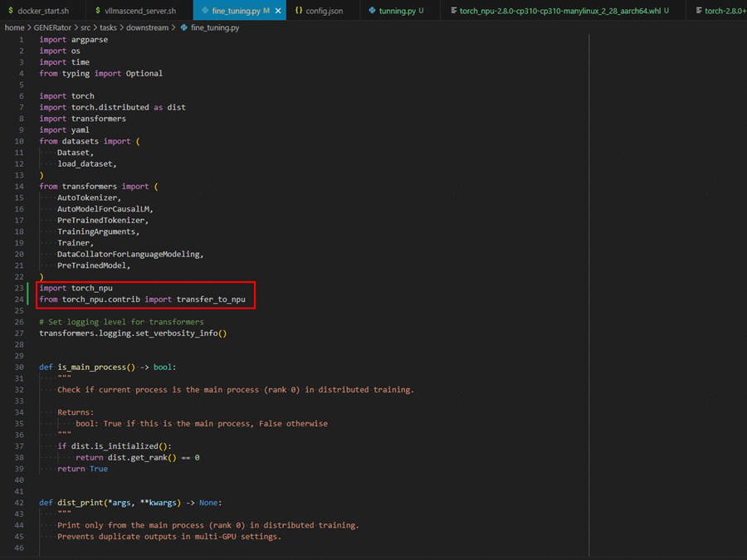The image size is (747, 560).
Task: Click 'AutoTokenizer,' on line 15
Action: pos(89,197)
